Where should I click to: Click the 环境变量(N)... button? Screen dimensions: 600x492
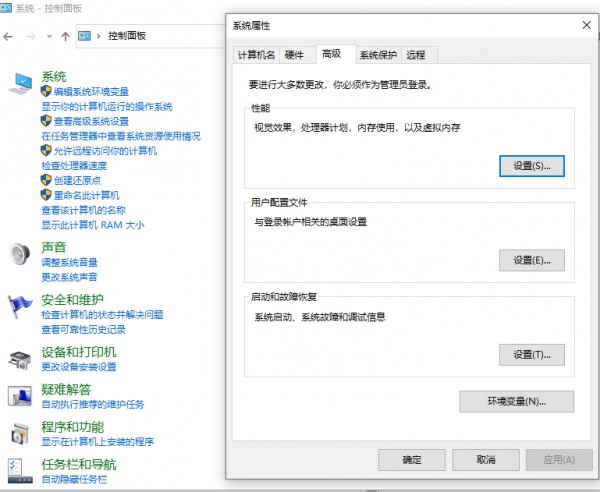click(x=516, y=402)
